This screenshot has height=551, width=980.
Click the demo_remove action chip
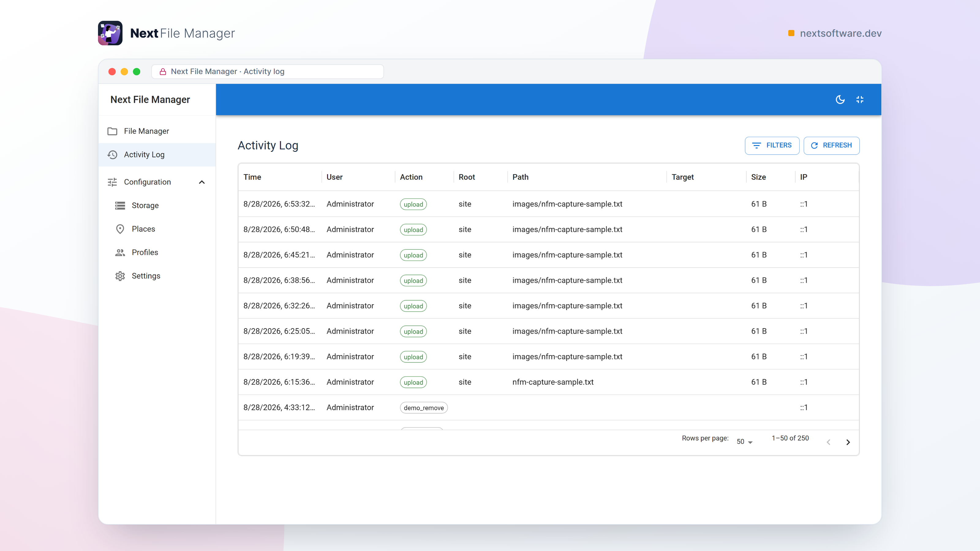(424, 408)
